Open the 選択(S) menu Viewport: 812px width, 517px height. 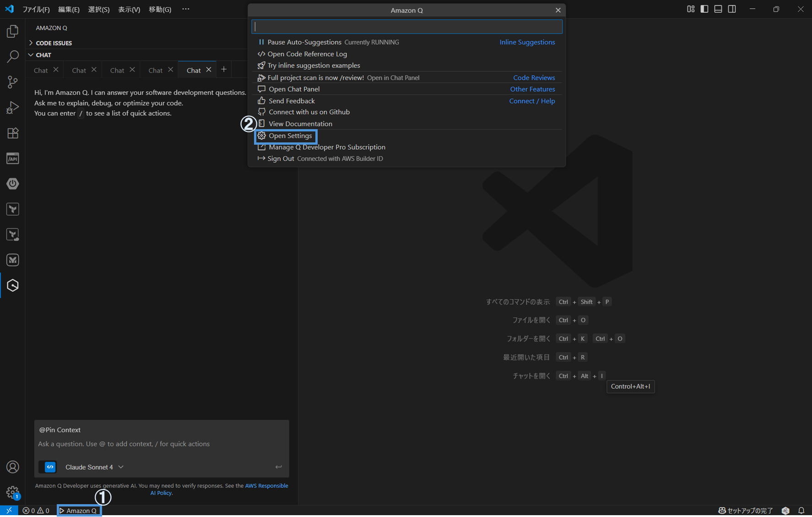click(x=99, y=9)
